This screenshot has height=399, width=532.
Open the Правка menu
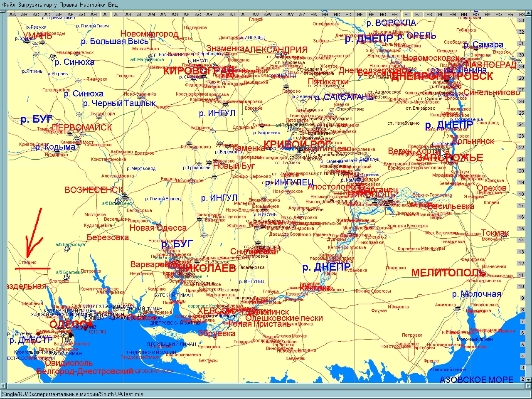point(68,5)
